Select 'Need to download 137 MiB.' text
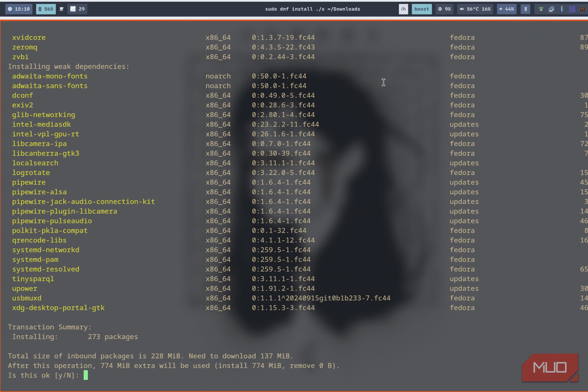588x392 pixels. 241,356
